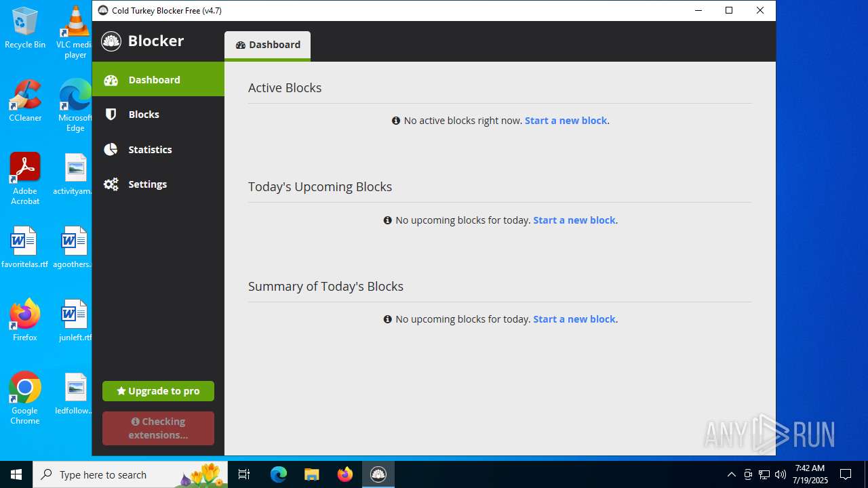The width and height of the screenshot is (868, 488).
Task: Open the Settings sidebar section
Action: click(x=158, y=184)
